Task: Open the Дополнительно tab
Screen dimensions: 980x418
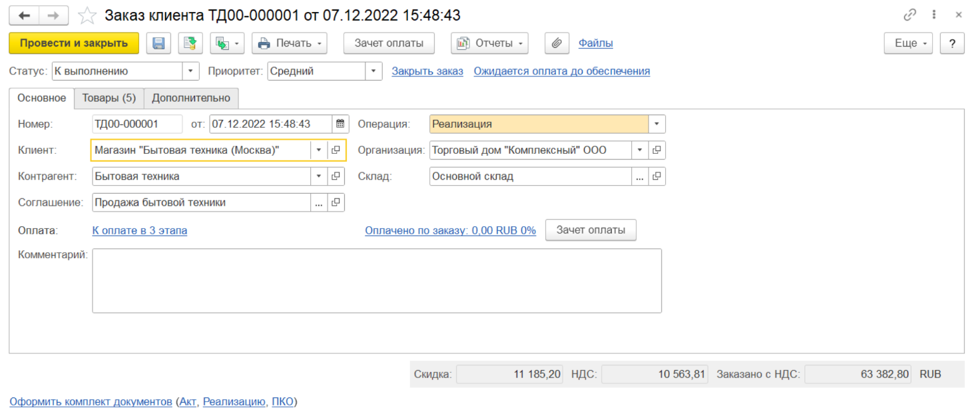Action: click(x=191, y=98)
